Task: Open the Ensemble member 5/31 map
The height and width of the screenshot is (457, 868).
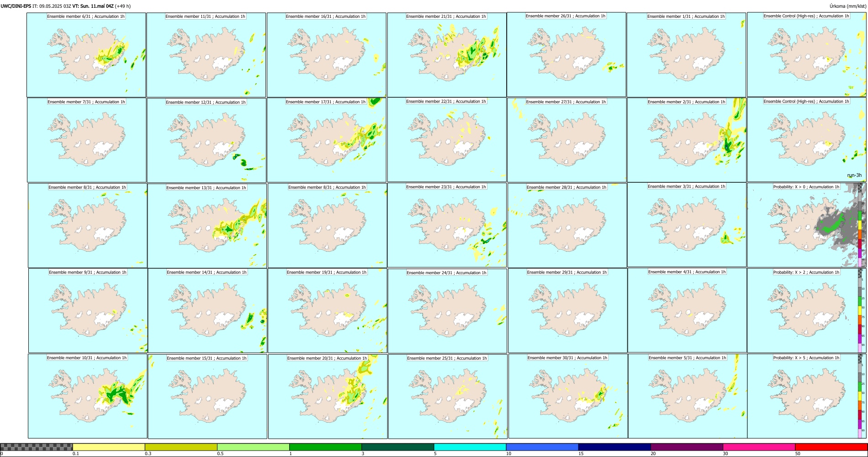Action: [x=688, y=396]
